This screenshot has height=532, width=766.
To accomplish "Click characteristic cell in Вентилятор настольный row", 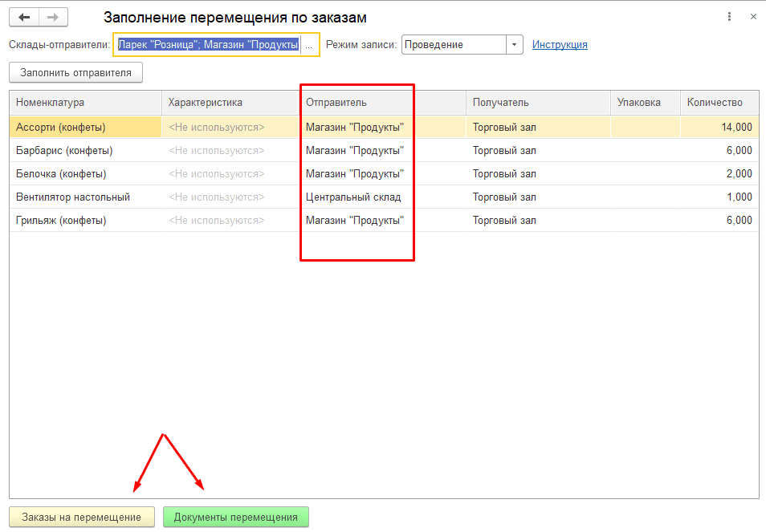I will [x=230, y=197].
